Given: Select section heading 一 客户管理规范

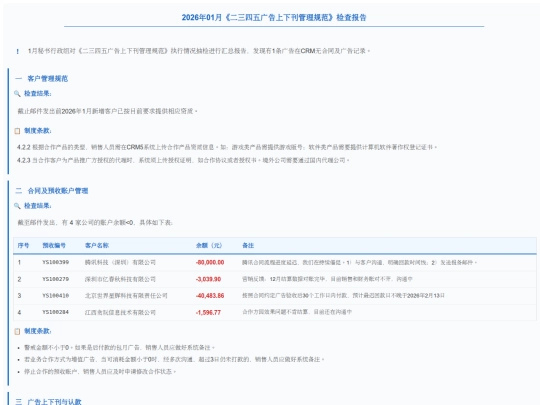Looking at the screenshot, I should (x=42, y=79).
